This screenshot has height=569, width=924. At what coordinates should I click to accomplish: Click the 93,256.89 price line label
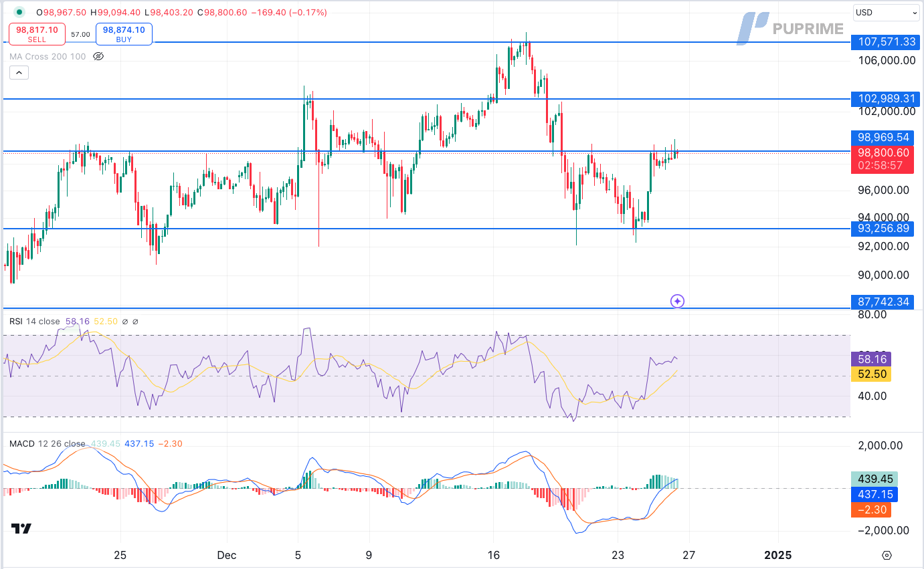(883, 229)
